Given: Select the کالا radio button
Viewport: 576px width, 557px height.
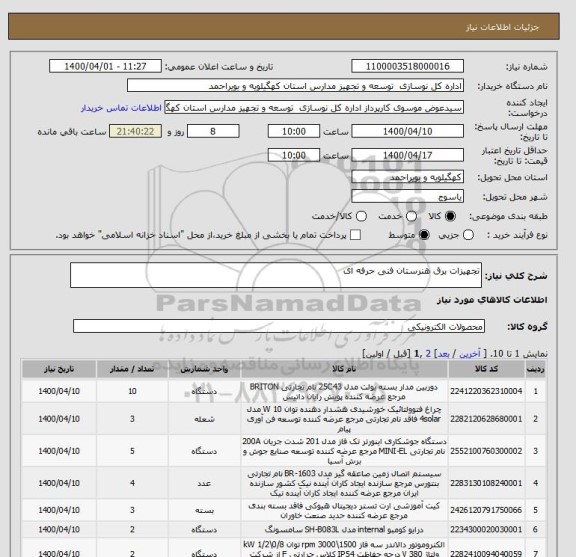Looking at the screenshot, I should [x=450, y=216].
